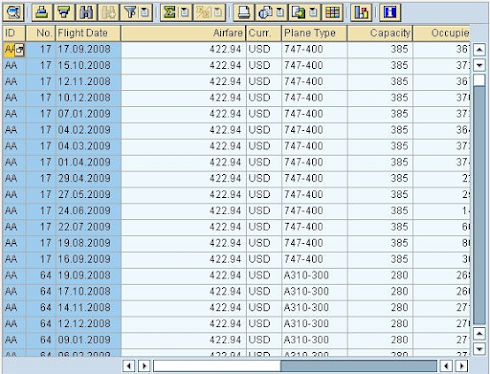The height and width of the screenshot is (374, 490).
Task: Expand the Export dropdown arrow
Action: [314, 13]
